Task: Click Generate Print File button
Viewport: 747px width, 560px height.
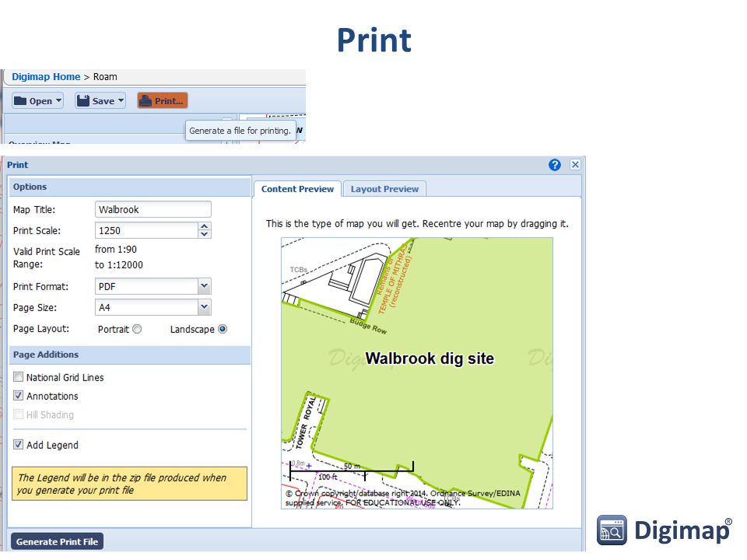Action: click(57, 541)
